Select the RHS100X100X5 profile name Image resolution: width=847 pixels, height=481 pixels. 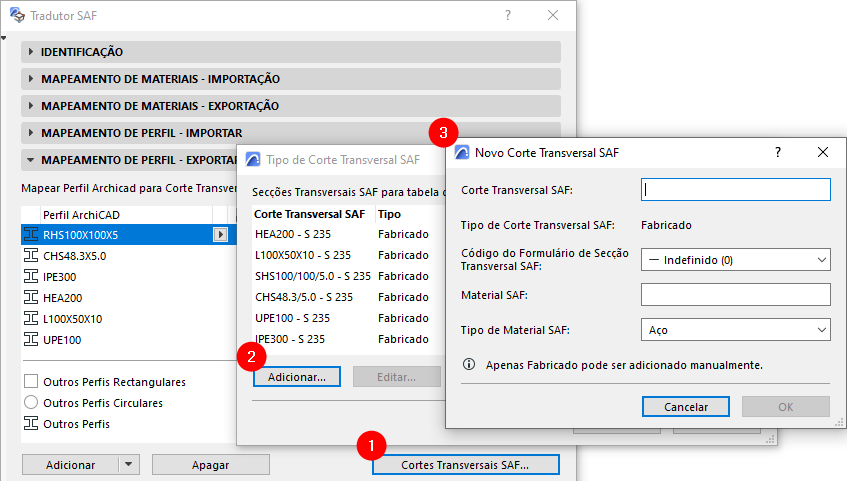(80, 235)
